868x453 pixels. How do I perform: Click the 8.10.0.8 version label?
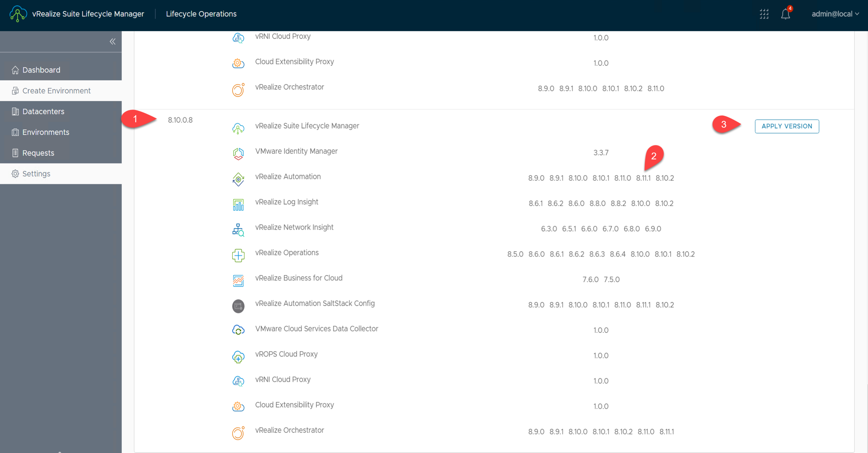click(180, 120)
